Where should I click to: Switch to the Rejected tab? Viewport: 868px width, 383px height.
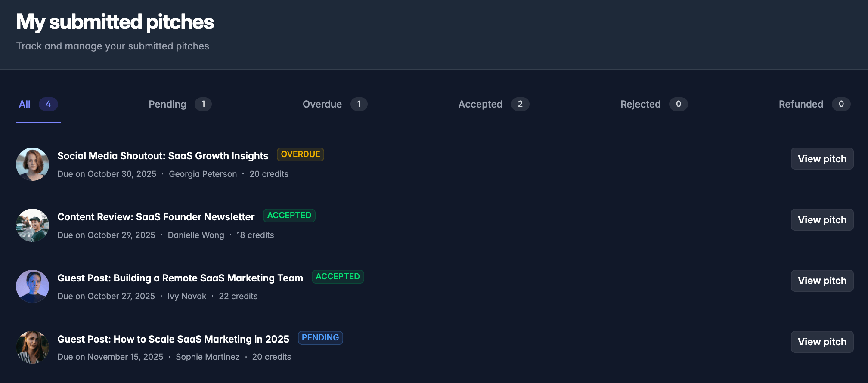pos(654,104)
